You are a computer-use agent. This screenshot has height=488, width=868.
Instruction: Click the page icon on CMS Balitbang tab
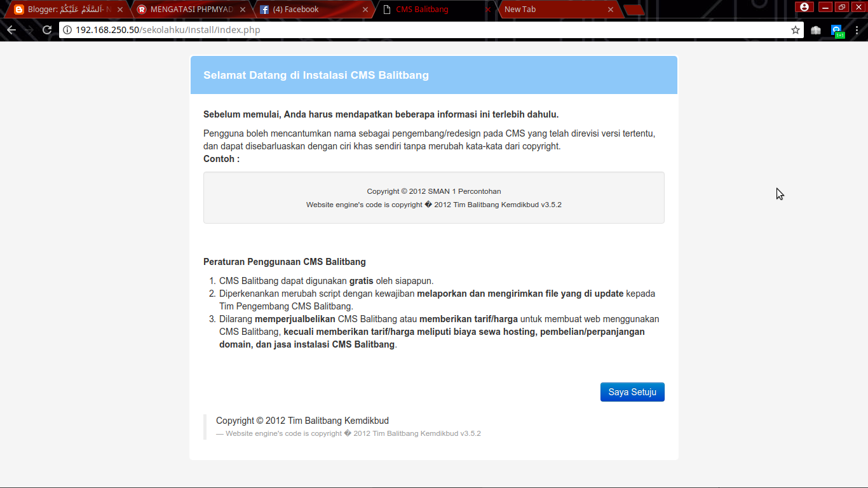pos(387,10)
